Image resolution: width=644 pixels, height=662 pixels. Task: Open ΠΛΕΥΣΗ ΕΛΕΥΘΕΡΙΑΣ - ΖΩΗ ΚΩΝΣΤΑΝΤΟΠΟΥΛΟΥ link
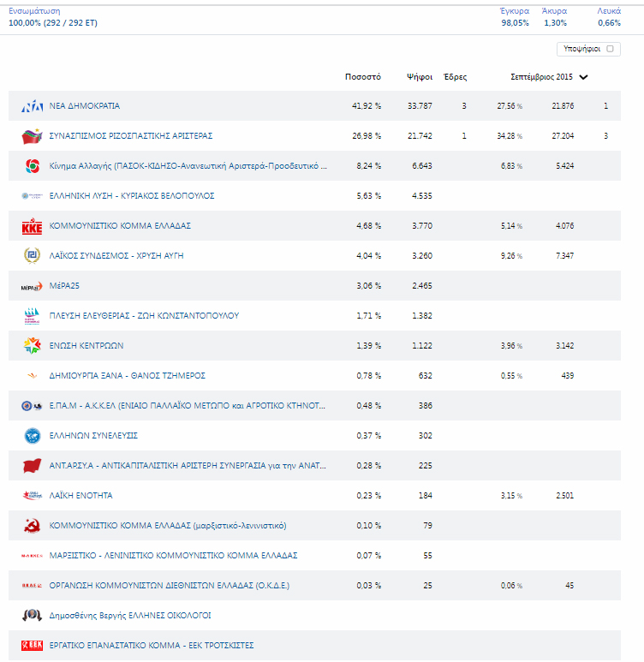(x=144, y=316)
